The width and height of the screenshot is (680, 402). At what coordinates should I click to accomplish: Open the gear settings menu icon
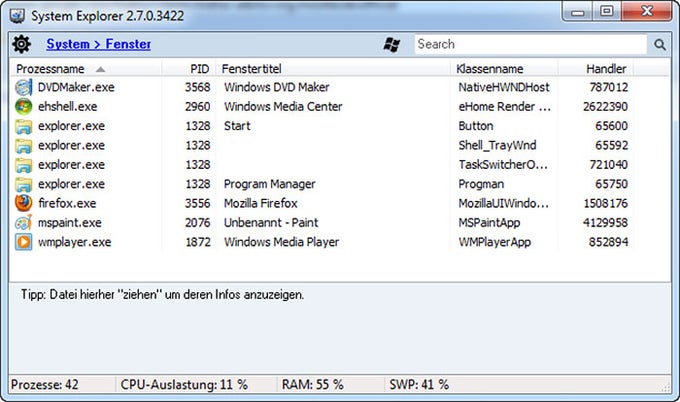[x=21, y=44]
